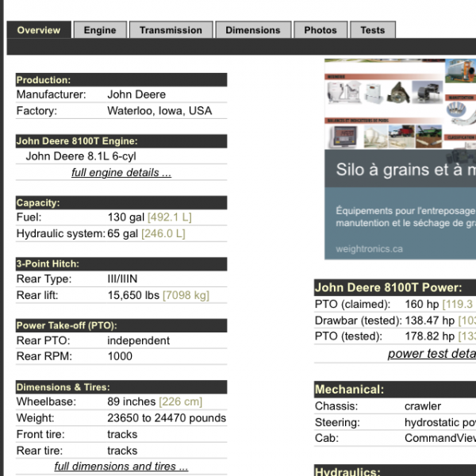Click the Capacity section header

[x=121, y=203]
